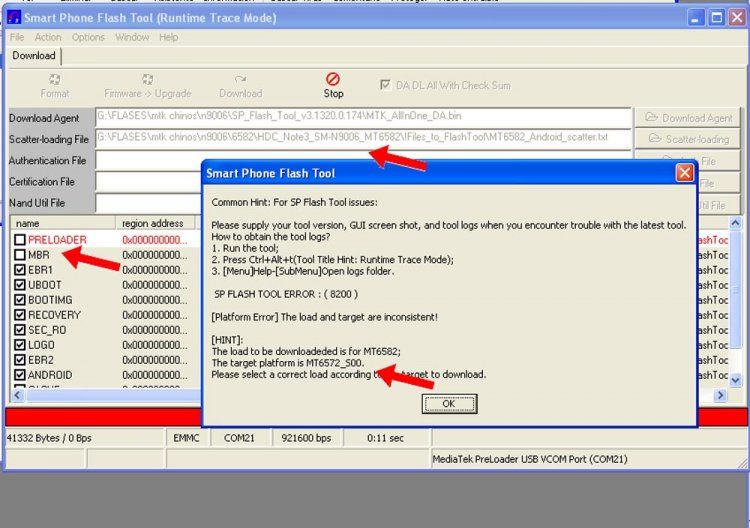Image resolution: width=750 pixels, height=528 pixels.
Task: Click MediaTek PreLoader USB VCOM Port text
Action: [x=530, y=459]
